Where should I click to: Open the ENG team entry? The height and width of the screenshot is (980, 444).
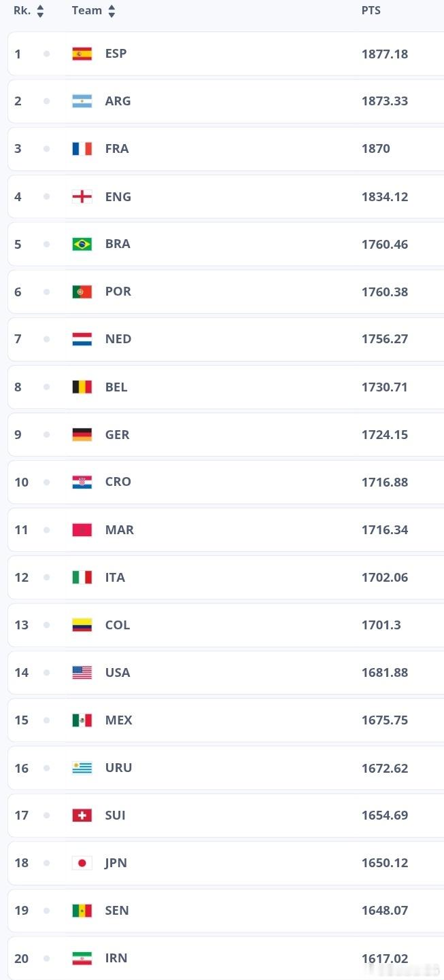click(x=118, y=196)
